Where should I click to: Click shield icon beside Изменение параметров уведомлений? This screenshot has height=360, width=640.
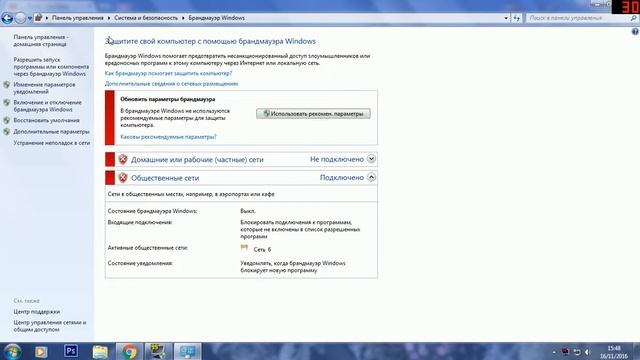coord(7,85)
